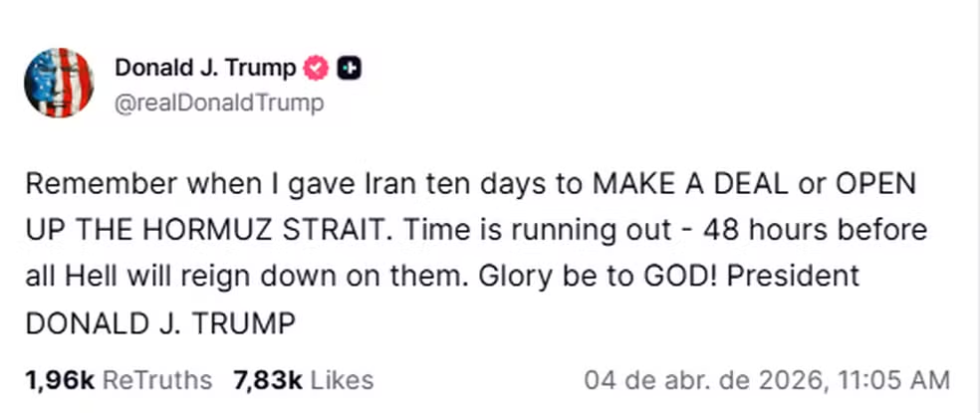
Task: Click the "all Hell will reign down" phrase
Action: tap(162, 277)
